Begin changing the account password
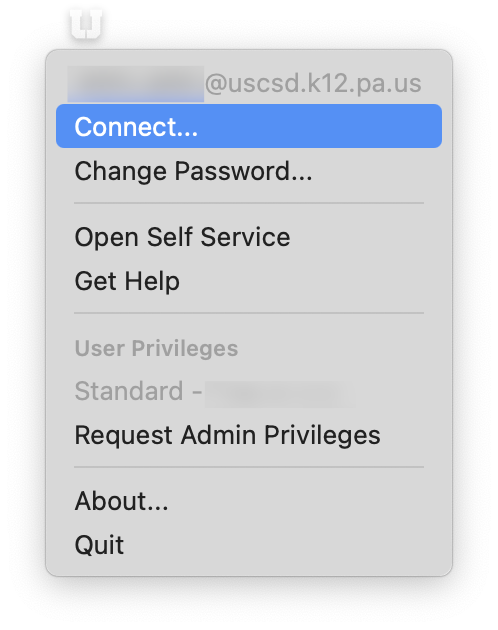 pos(249,172)
